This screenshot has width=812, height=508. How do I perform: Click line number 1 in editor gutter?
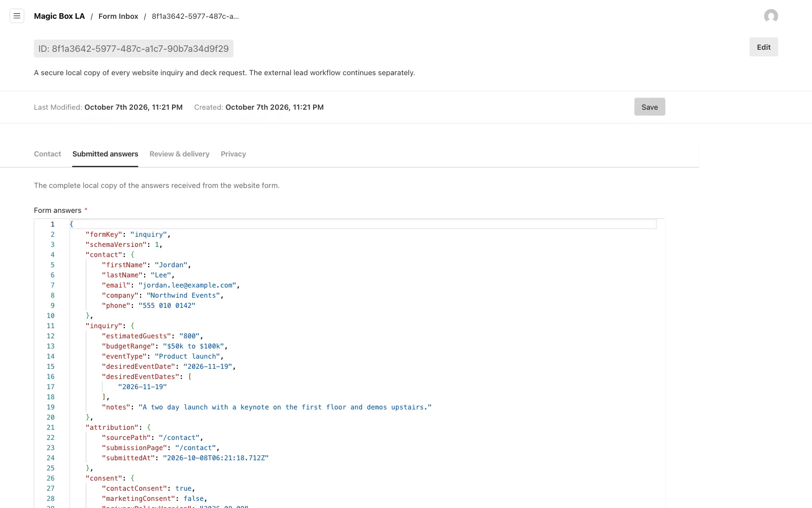(52, 224)
